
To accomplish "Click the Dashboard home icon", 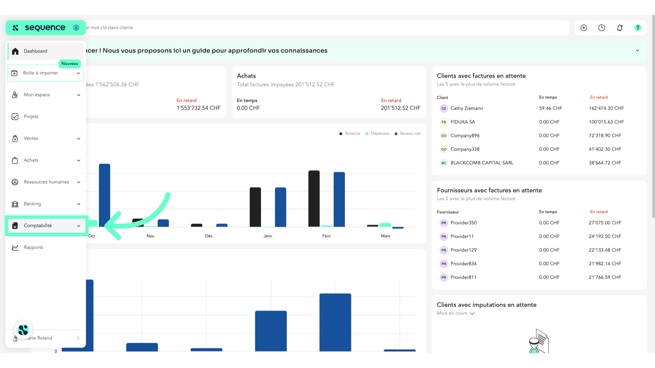I will [15, 51].
